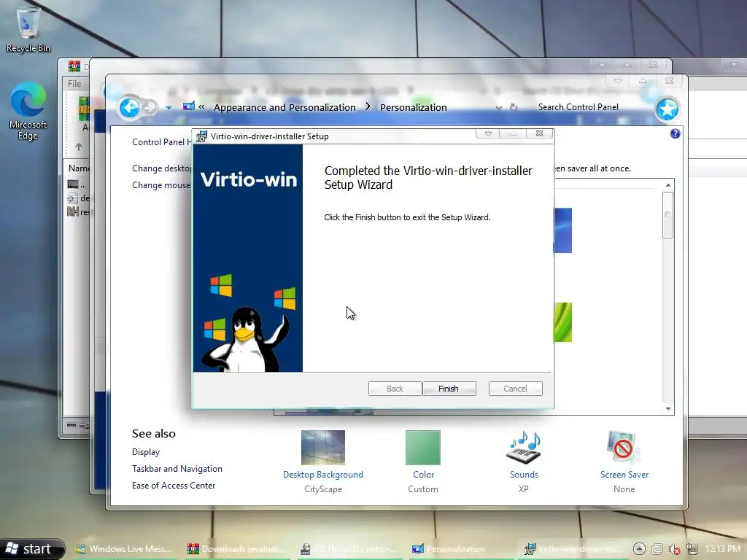Open Change mouse pointers link
This screenshot has width=747, height=560.
click(161, 184)
